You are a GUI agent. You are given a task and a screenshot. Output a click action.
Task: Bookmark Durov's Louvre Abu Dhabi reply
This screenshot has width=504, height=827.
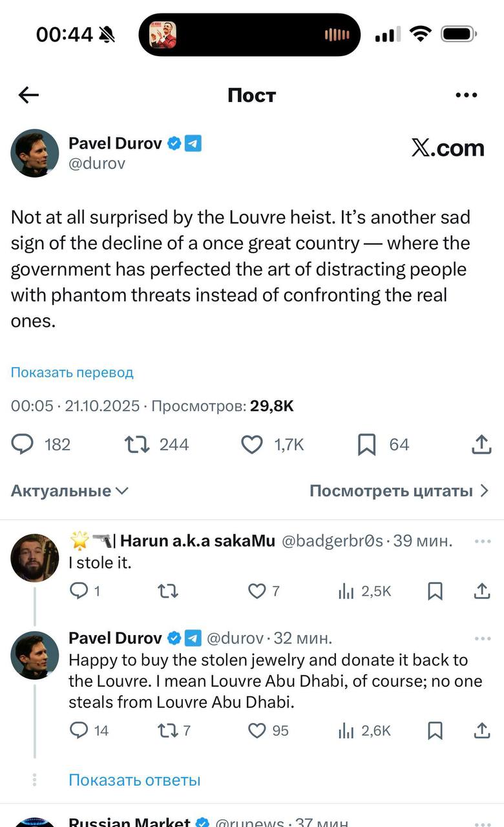pyautogui.click(x=436, y=731)
